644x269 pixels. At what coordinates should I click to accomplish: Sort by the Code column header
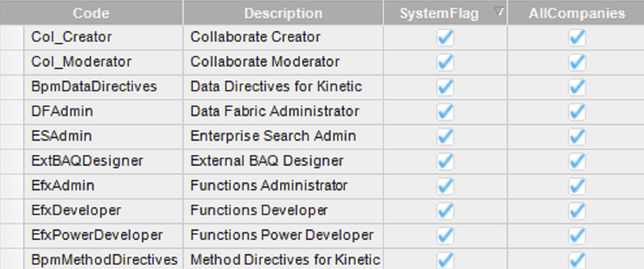click(91, 13)
